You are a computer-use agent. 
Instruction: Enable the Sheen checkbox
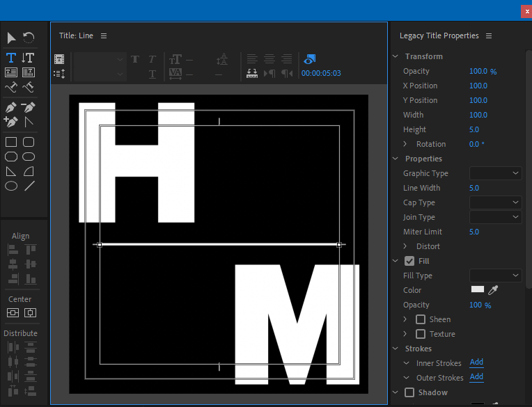point(421,319)
